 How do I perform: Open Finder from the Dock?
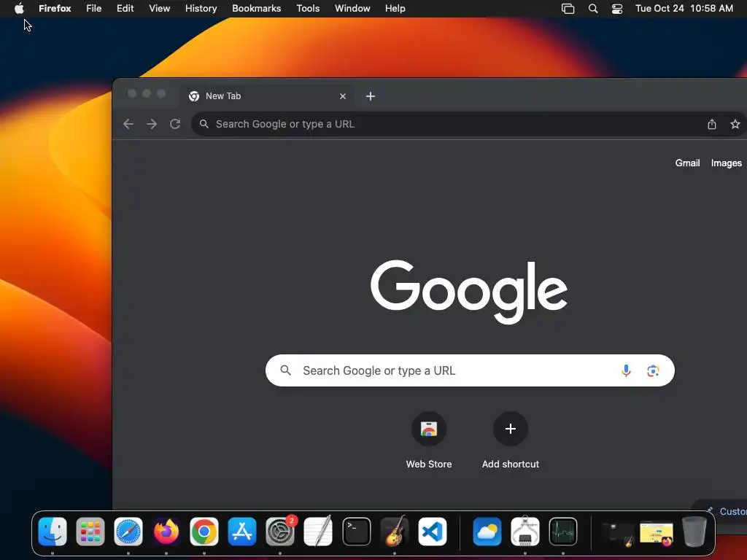pos(53,532)
